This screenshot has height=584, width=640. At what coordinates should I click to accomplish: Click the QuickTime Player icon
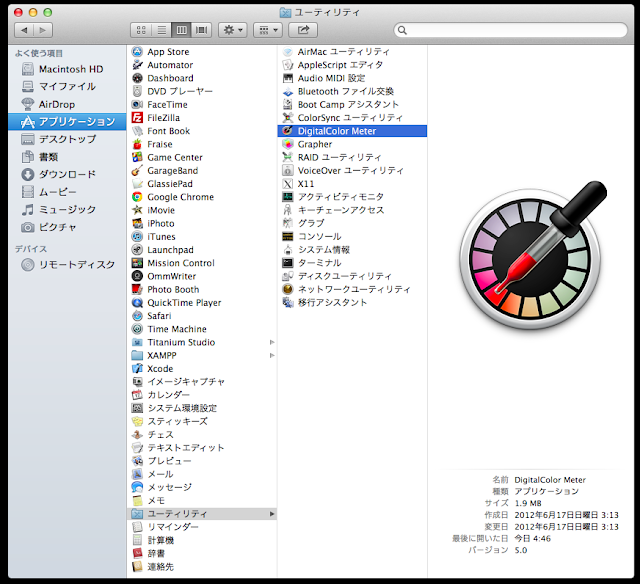pyautogui.click(x=137, y=302)
